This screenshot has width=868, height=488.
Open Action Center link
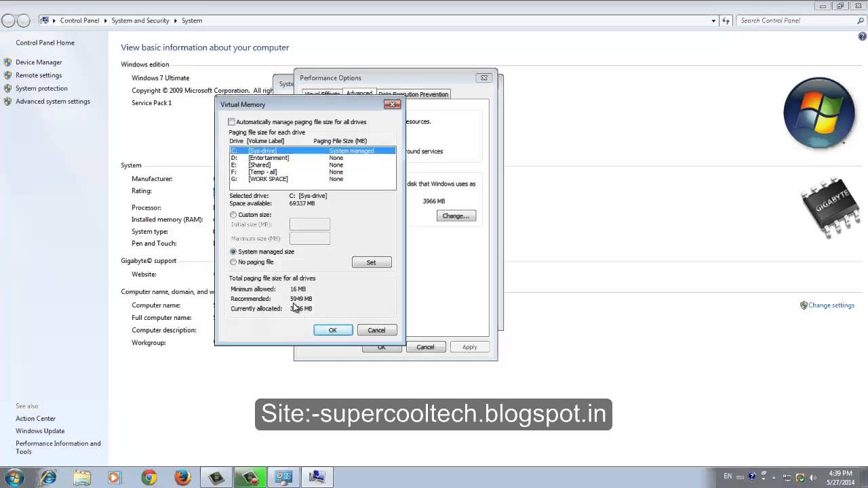[35, 419]
